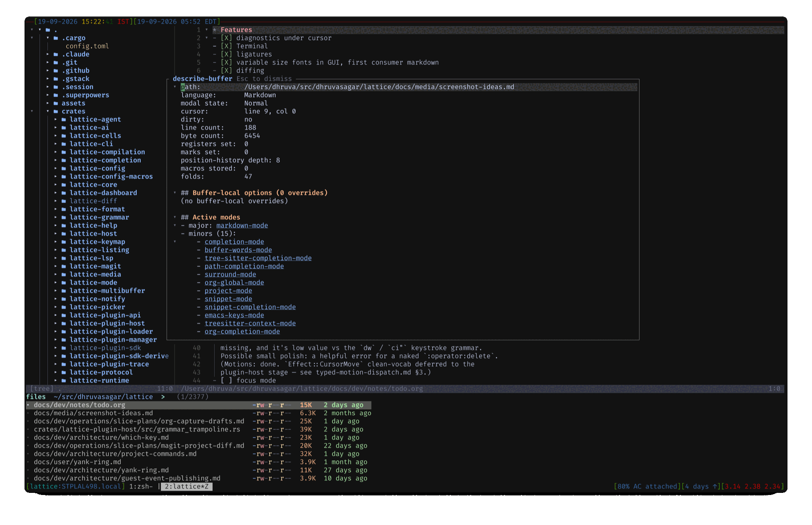The image size is (812, 525).
Task: Click the root directory folder icon
Action: [48, 30]
